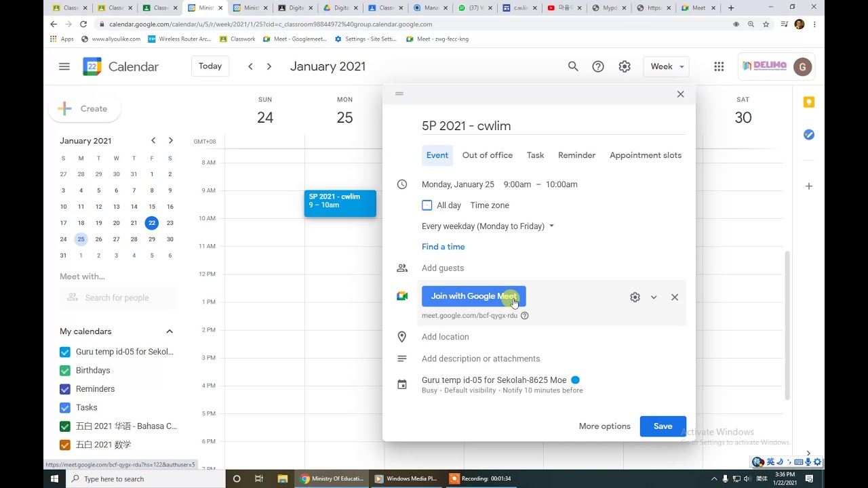Open Windows Start menu
Screen dimensions: 868x488
(x=54, y=479)
